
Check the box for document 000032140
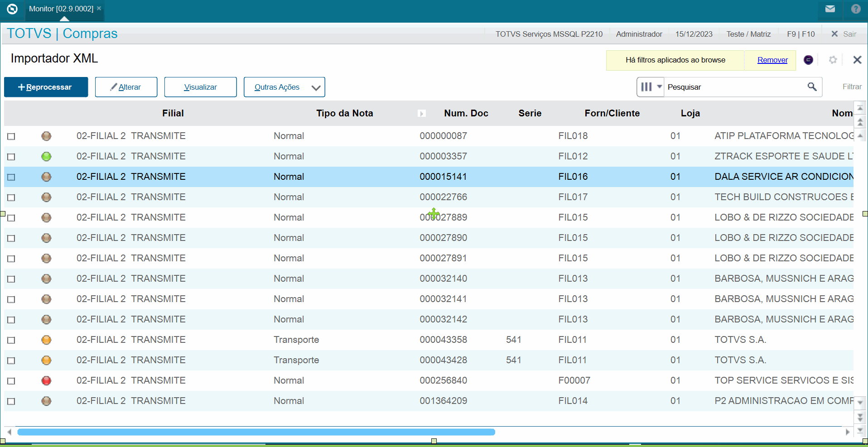click(11, 279)
